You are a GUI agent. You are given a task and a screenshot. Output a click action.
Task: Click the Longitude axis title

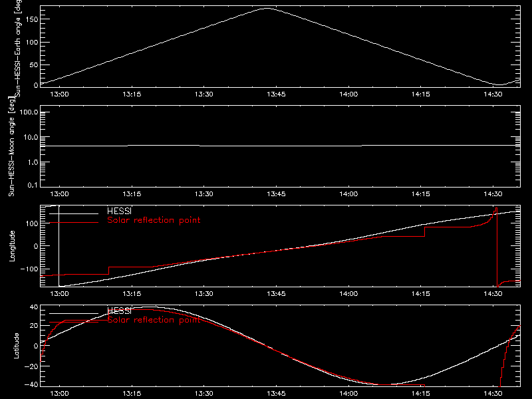pos(12,246)
